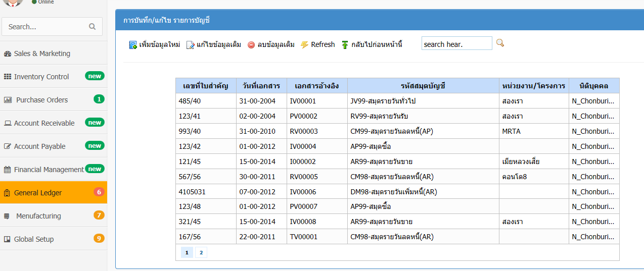The height and width of the screenshot is (271, 644).
Task: Click the badge 9 on Global Setup
Action: 99,239
